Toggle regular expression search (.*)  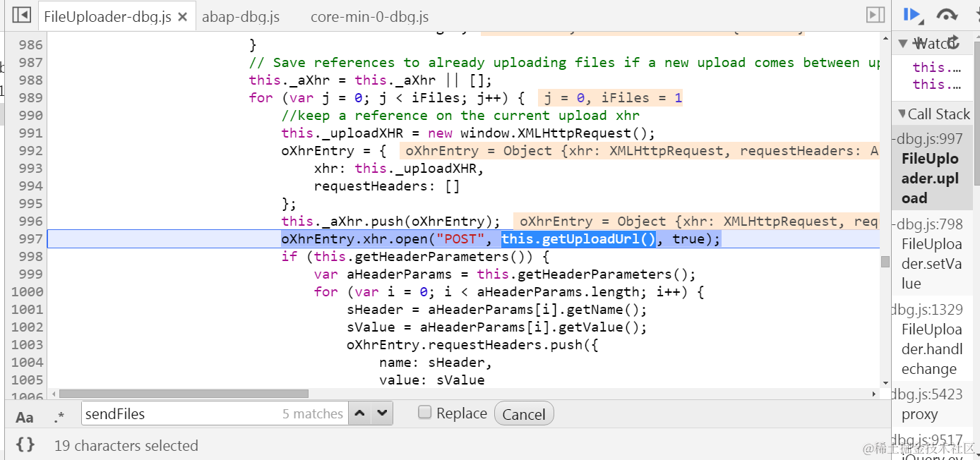click(x=59, y=417)
